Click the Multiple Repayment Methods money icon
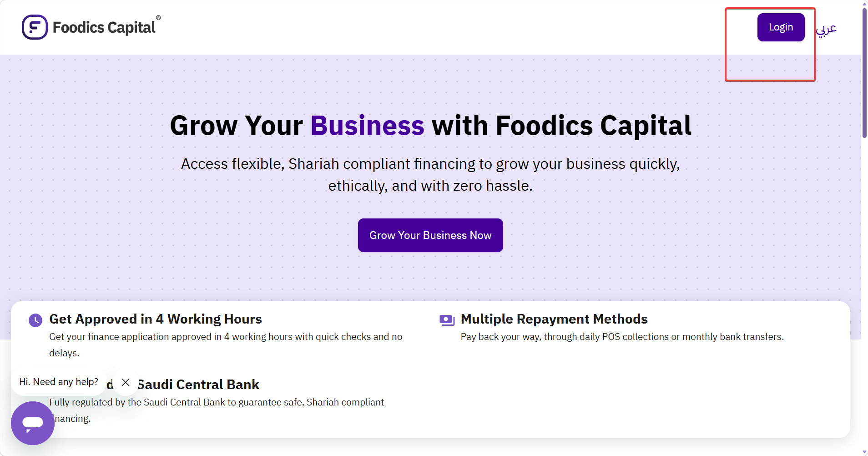The image size is (868, 456). click(447, 320)
